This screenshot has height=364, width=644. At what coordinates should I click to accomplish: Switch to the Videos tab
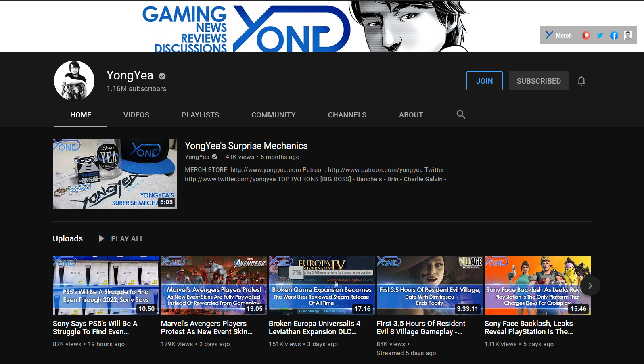tap(136, 115)
